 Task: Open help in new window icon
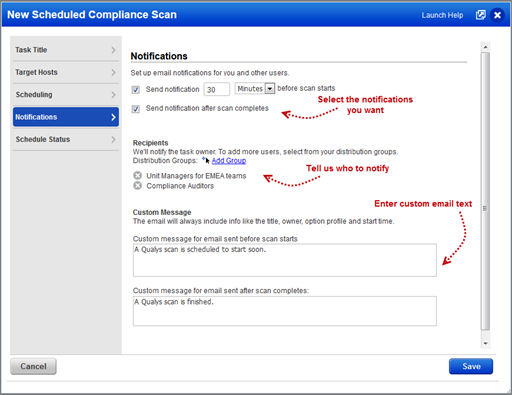pos(480,15)
